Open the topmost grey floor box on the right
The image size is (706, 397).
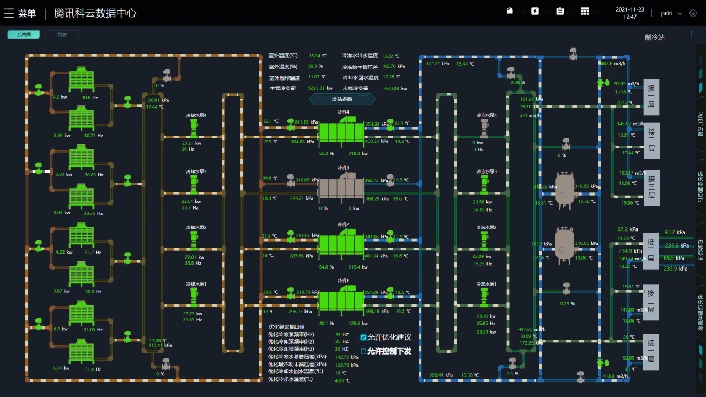pyautogui.click(x=652, y=97)
